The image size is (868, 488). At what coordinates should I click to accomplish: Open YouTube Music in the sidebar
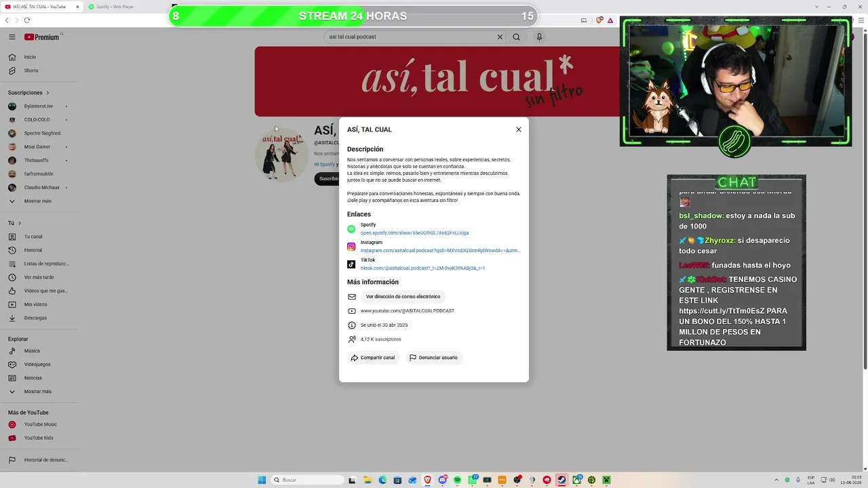click(39, 424)
